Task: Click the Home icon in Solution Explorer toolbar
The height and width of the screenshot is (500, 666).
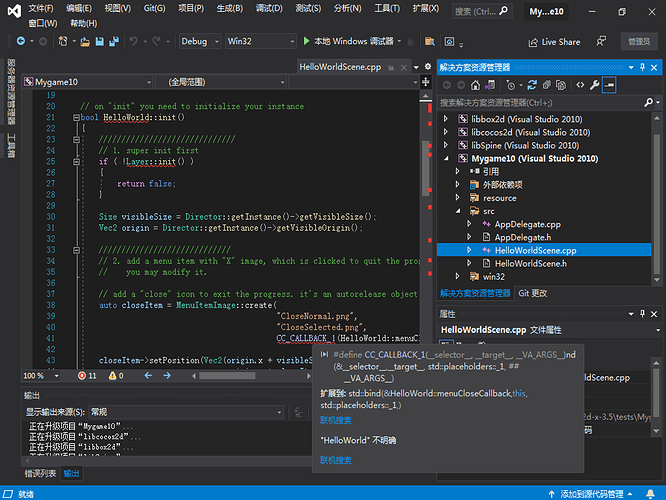Action: tap(476, 85)
